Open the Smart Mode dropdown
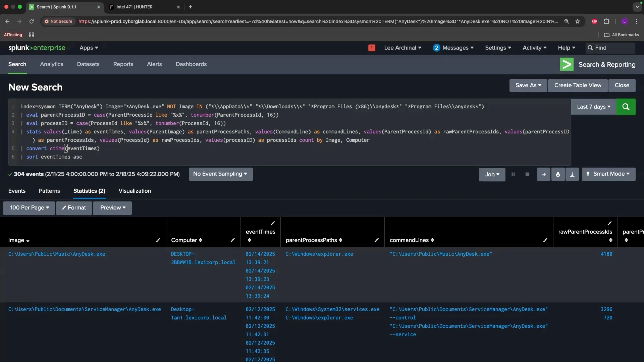644x362 pixels. [608, 174]
